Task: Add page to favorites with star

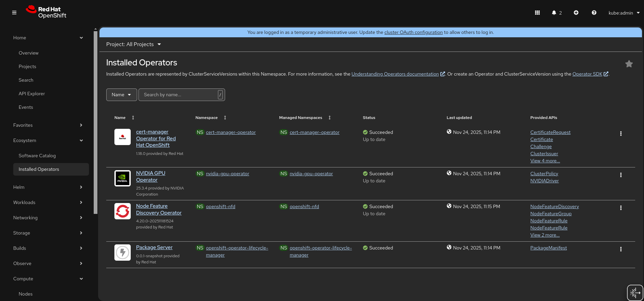Action: point(629,64)
